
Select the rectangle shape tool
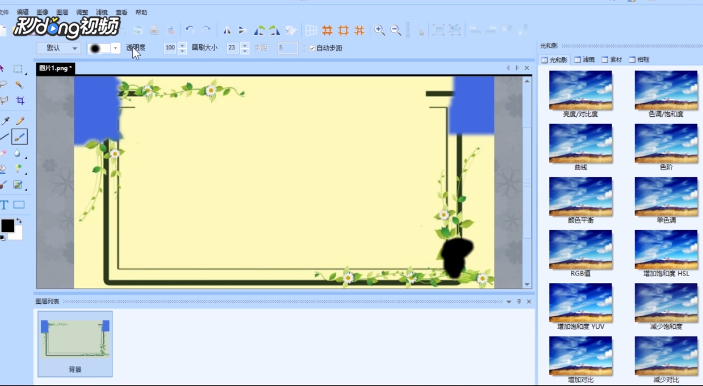(x=19, y=205)
